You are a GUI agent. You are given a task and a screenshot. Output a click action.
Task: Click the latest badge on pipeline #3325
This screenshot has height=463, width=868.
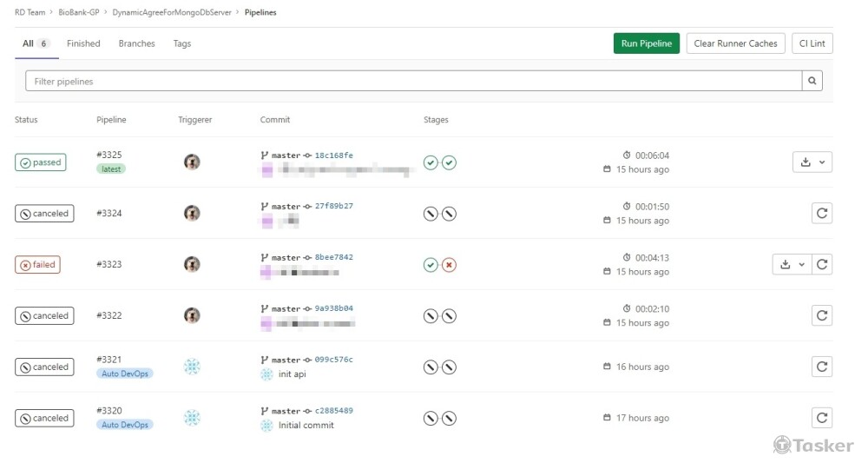coord(111,169)
